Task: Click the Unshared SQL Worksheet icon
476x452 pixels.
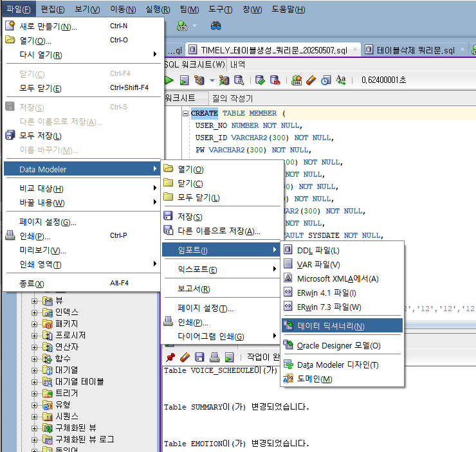Action: pos(297,80)
